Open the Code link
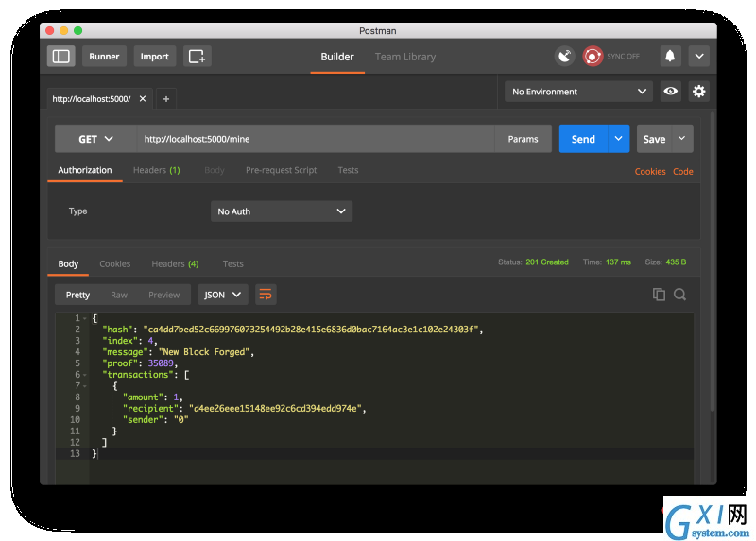Screen dimensions: 756x541 pyautogui.click(x=682, y=172)
